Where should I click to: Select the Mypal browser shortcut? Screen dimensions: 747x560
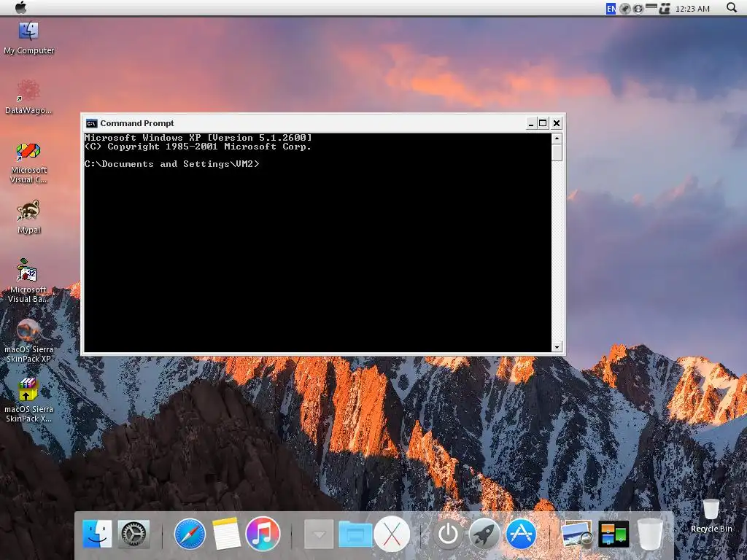(x=28, y=217)
